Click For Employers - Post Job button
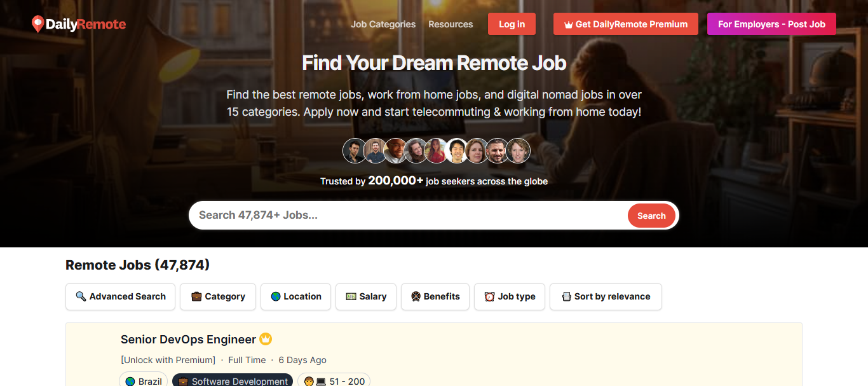The height and width of the screenshot is (386, 868). click(x=771, y=24)
